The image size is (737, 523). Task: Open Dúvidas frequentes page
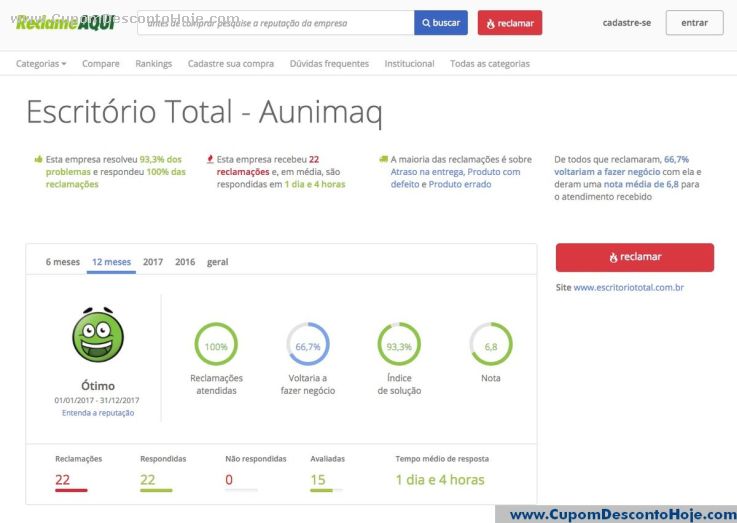click(x=329, y=63)
